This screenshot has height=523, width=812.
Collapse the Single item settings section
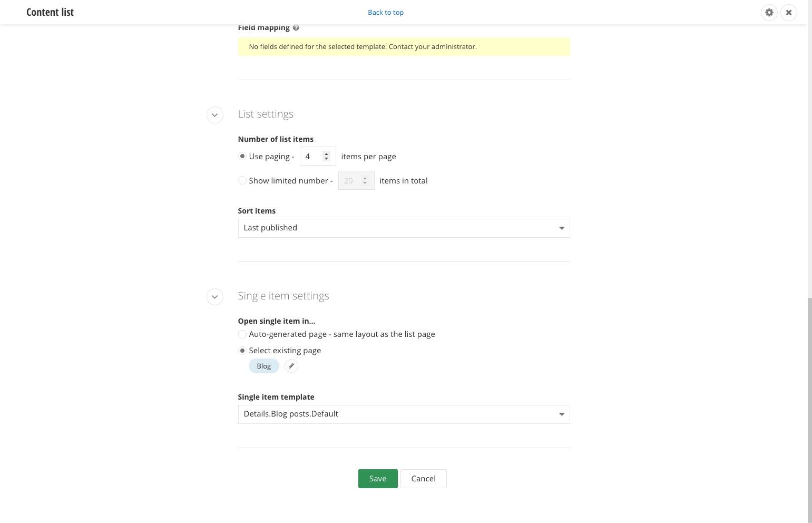tap(214, 297)
